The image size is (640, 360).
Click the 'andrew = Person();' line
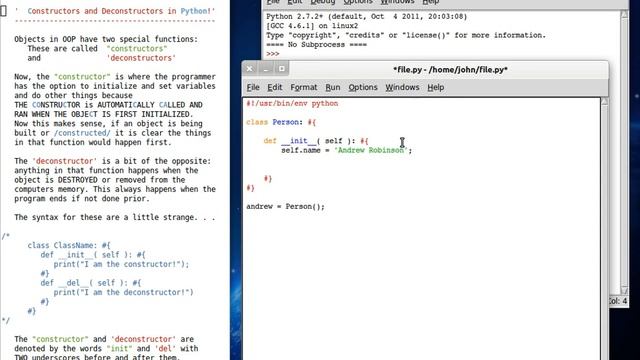point(285,207)
